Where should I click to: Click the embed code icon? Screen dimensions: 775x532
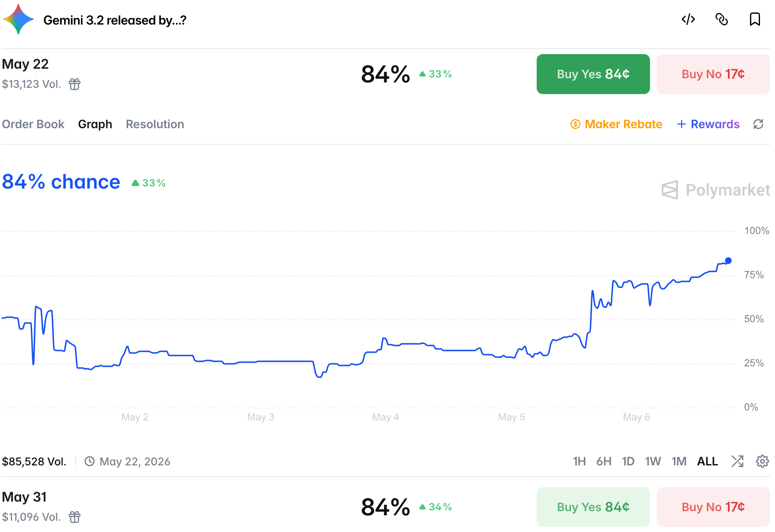(688, 20)
